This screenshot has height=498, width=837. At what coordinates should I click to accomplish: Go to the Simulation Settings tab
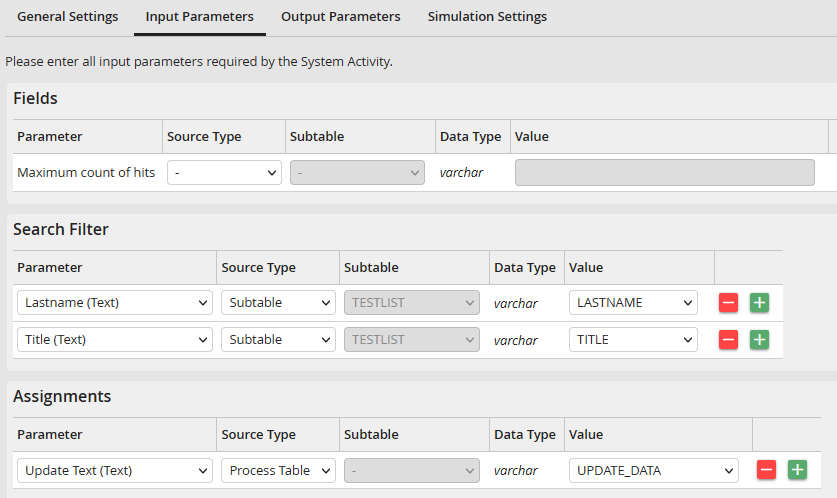tap(487, 17)
